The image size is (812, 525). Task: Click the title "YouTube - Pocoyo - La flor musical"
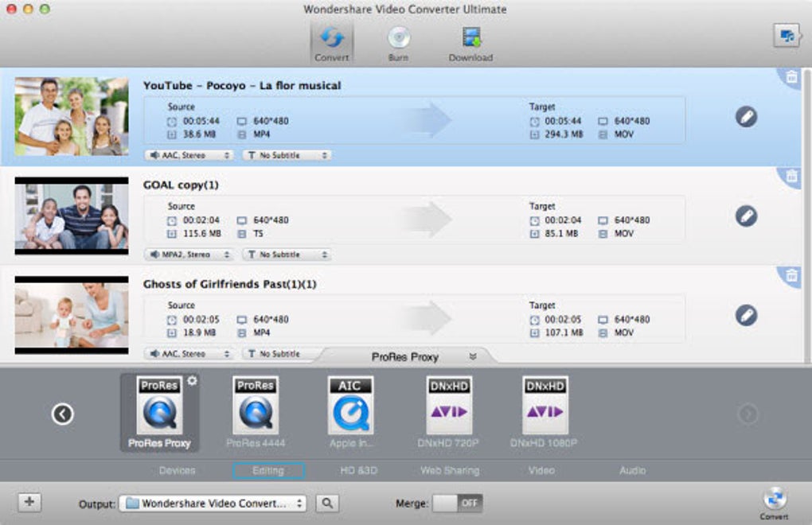[x=242, y=85]
